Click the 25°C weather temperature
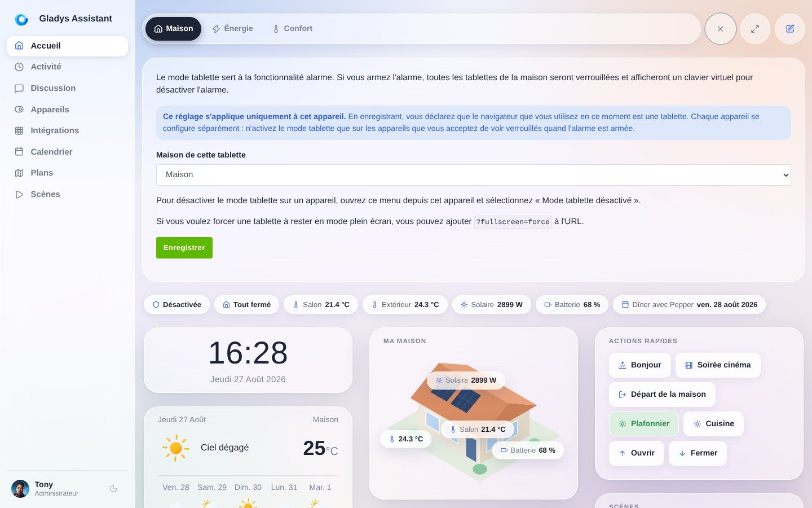Image resolution: width=812 pixels, height=508 pixels. click(320, 448)
